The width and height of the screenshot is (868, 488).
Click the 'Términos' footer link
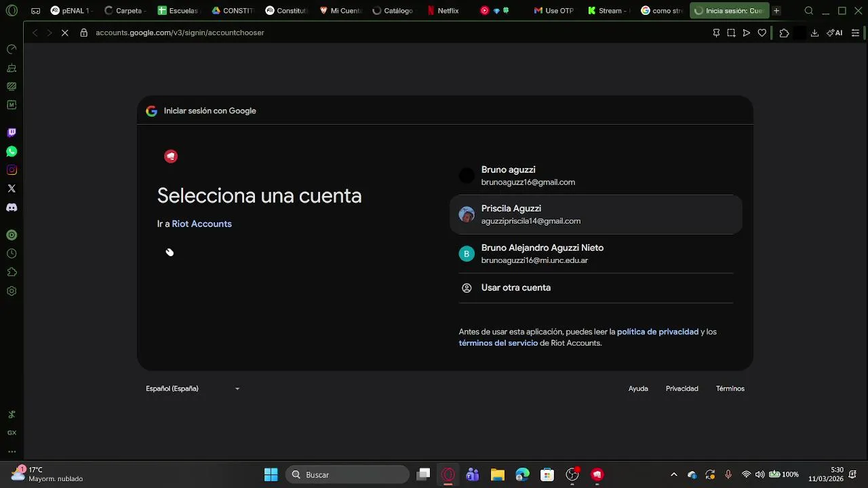click(730, 388)
